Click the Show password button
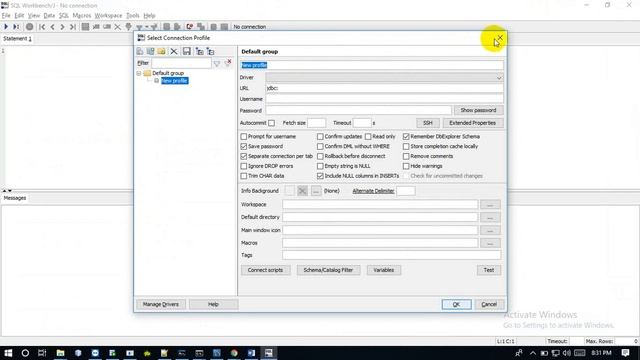 click(478, 110)
